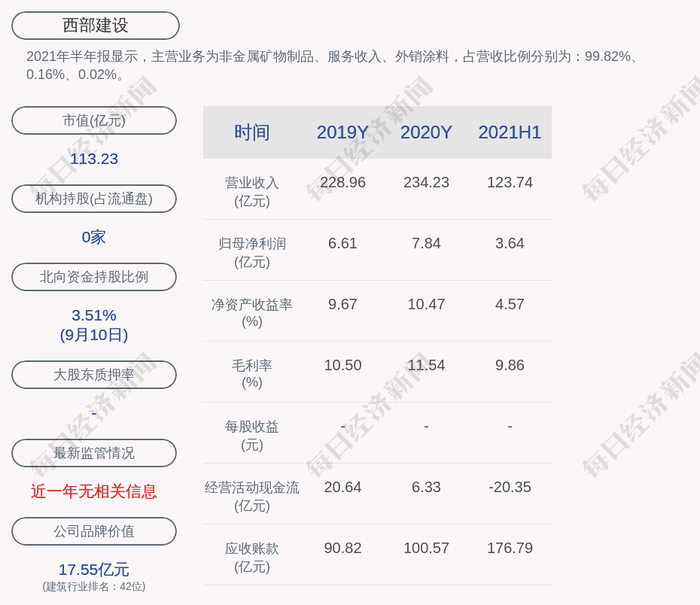Click the 2020Y column header

[x=426, y=132]
